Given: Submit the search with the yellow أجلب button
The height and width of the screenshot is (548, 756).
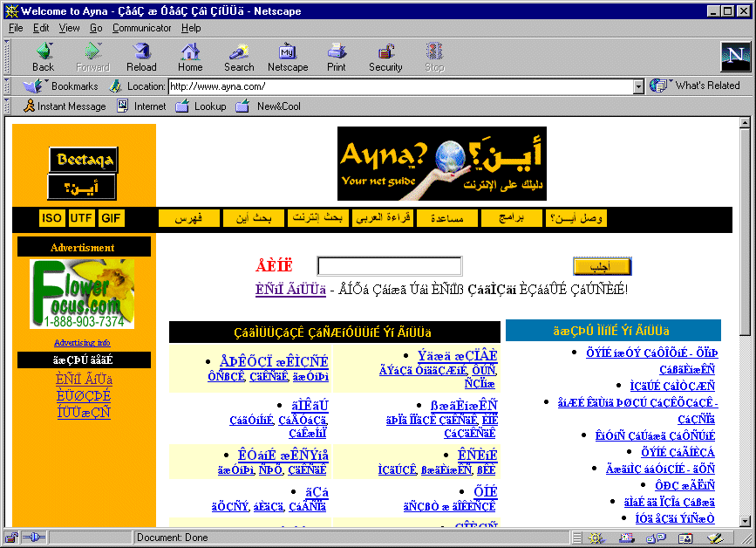Looking at the screenshot, I should pos(602,266).
